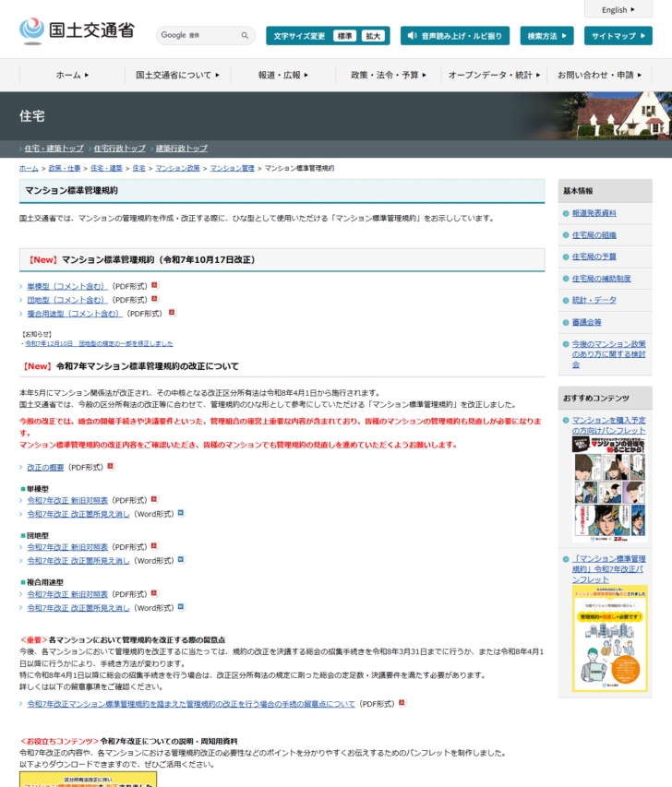
Task: Open the 建築行政トップ tab link
Action: pyautogui.click(x=181, y=148)
